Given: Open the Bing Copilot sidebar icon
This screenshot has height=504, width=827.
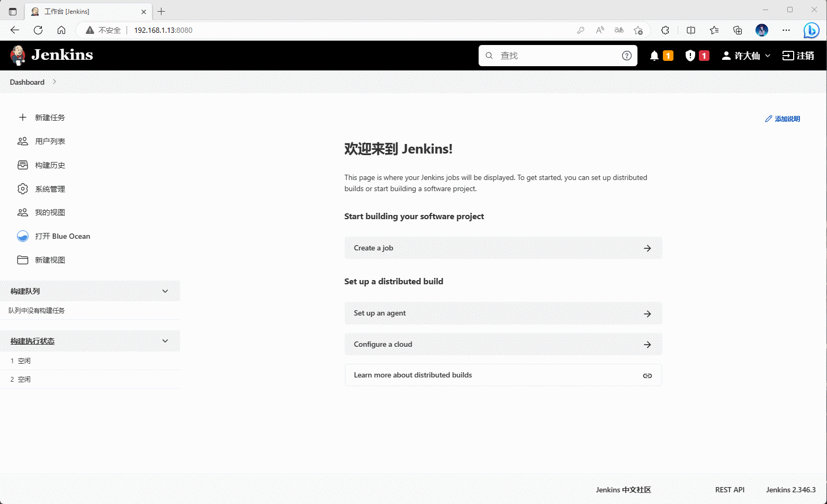Looking at the screenshot, I should coord(811,30).
